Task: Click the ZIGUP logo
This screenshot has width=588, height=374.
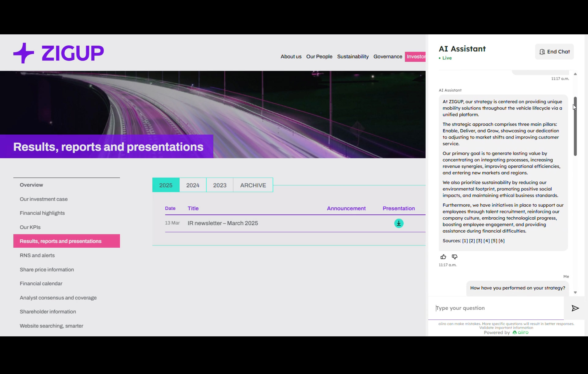Action: tap(58, 53)
